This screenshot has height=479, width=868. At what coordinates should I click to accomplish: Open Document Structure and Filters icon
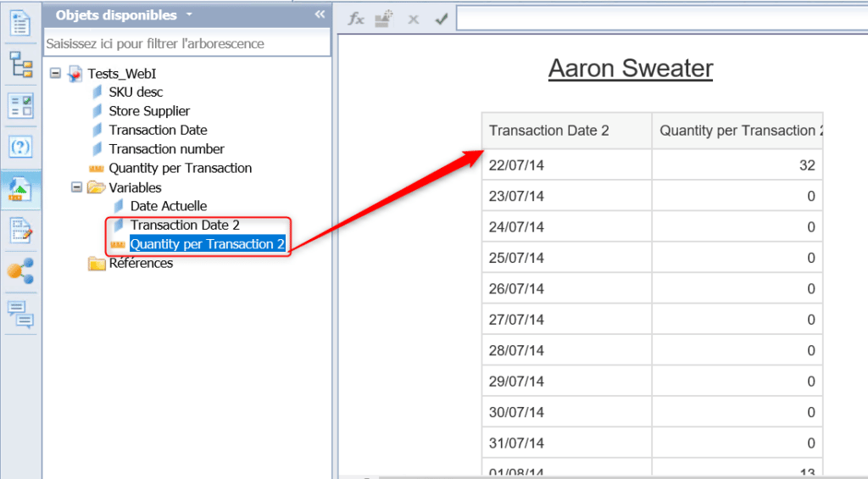(x=19, y=231)
